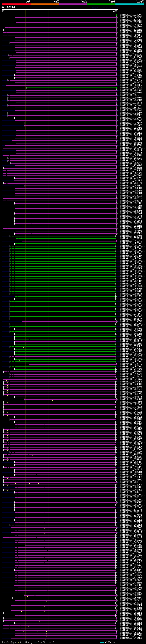Open hit UniRef100_A8IS21

click(x=131, y=88)
